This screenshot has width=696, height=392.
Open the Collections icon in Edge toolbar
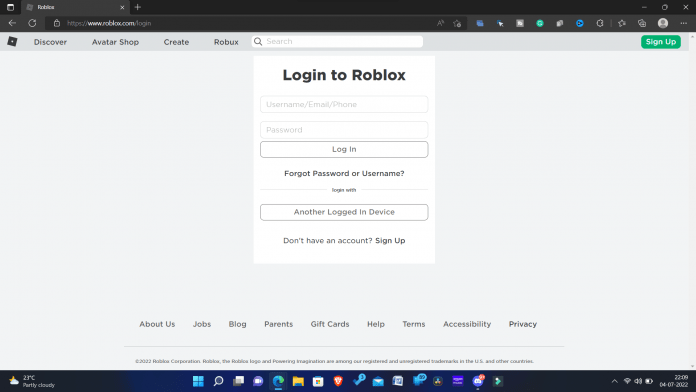(x=642, y=23)
